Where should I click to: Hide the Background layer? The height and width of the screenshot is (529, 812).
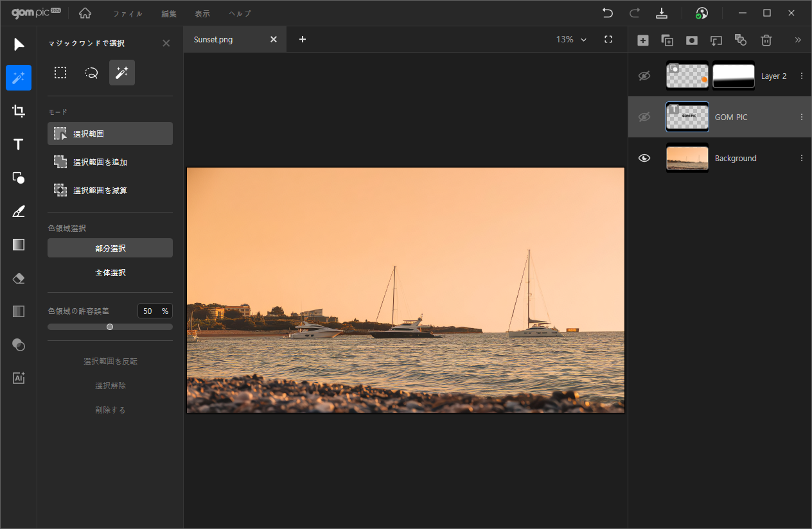click(x=644, y=158)
